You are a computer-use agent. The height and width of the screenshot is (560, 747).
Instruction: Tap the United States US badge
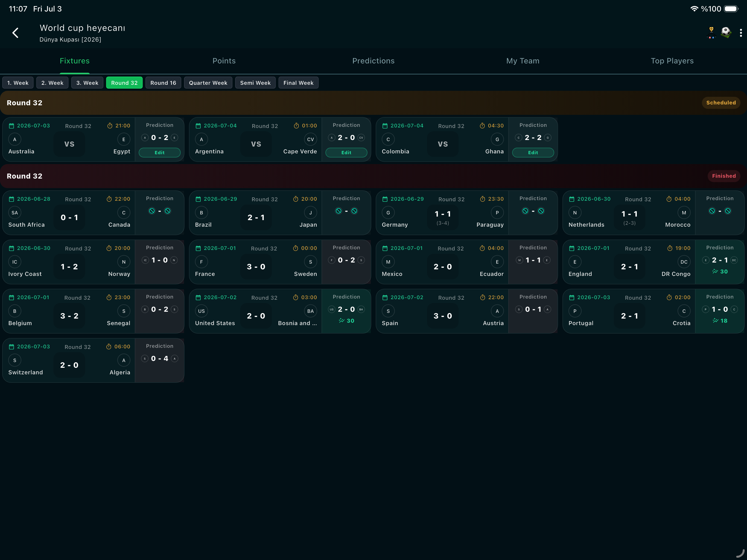tap(201, 311)
